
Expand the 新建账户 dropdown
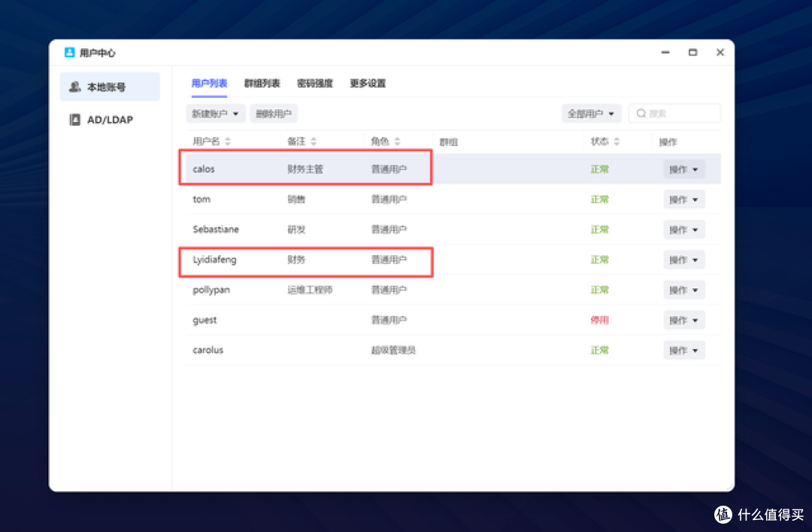tap(216, 114)
